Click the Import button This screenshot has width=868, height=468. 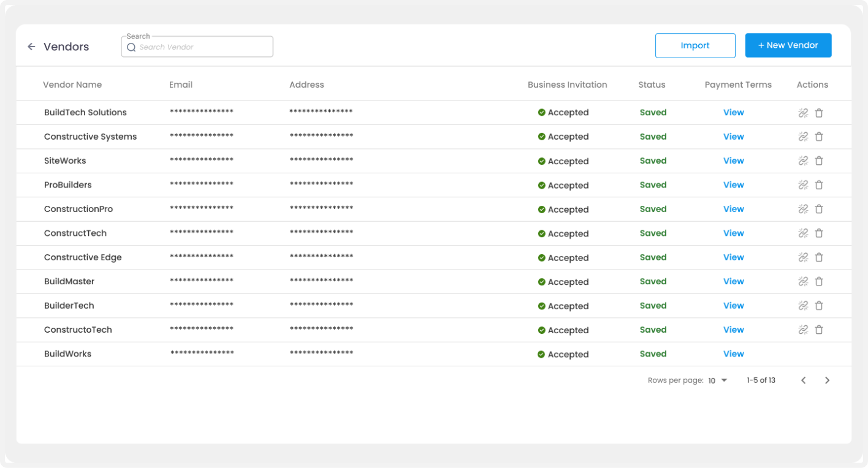(x=695, y=45)
